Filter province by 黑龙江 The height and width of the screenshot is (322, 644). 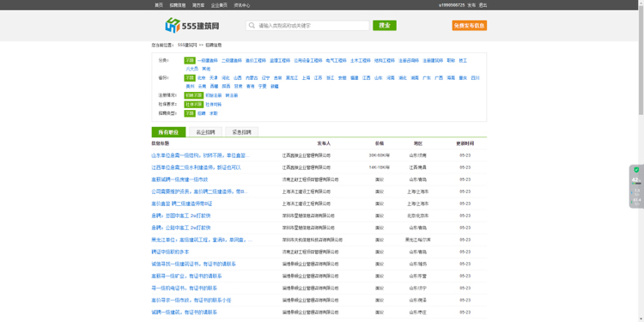click(292, 77)
